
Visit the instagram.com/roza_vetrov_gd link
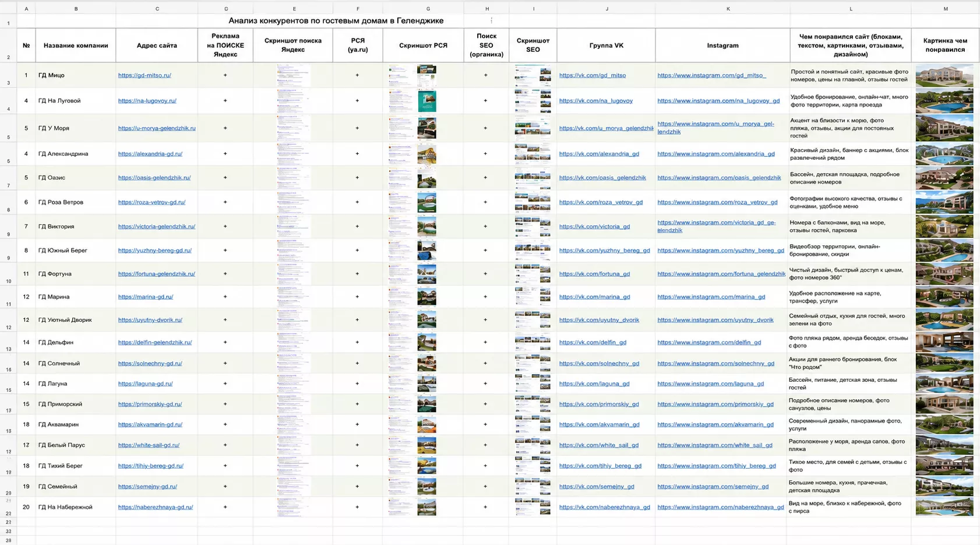(x=717, y=202)
